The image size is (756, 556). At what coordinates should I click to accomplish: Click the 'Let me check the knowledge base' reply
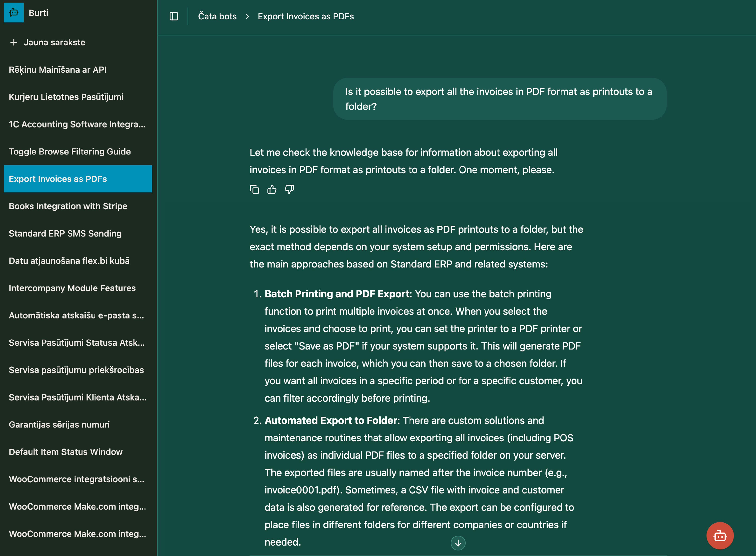pyautogui.click(x=403, y=161)
